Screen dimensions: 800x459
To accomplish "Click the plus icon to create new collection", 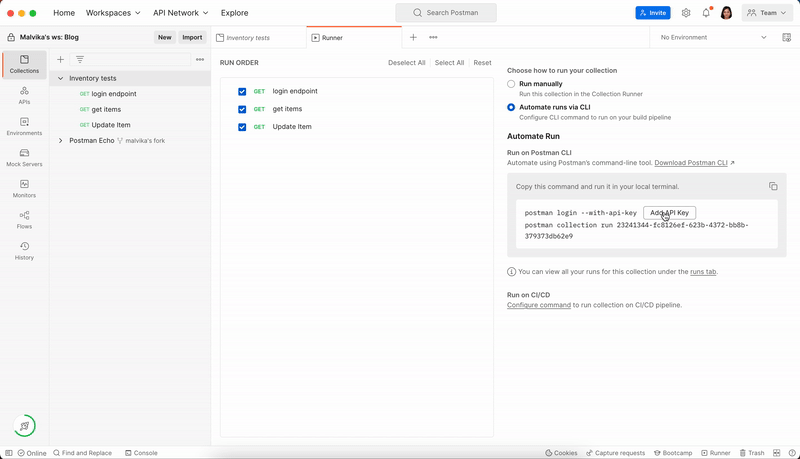I will pyautogui.click(x=60, y=60).
